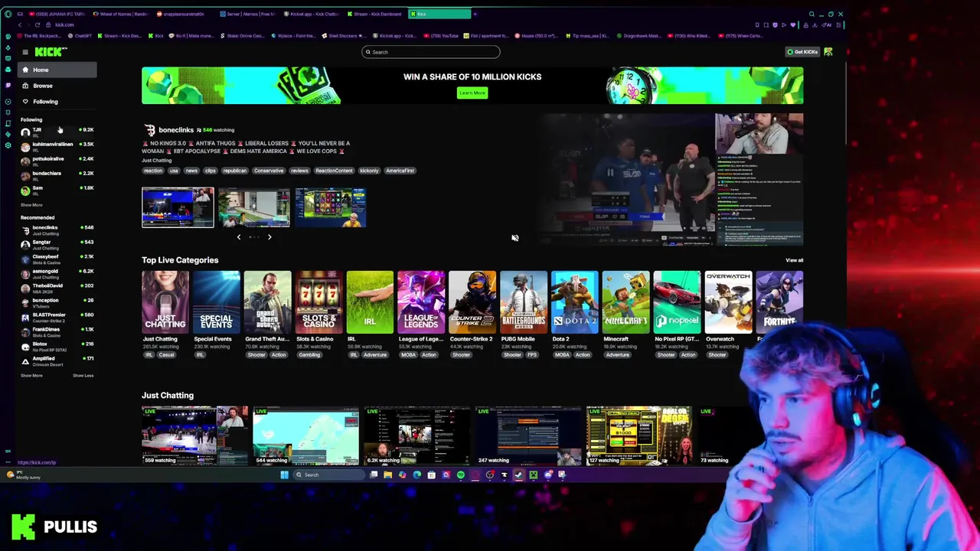Open followed channel pottukoiralive
980x551 pixels.
pos(57,160)
